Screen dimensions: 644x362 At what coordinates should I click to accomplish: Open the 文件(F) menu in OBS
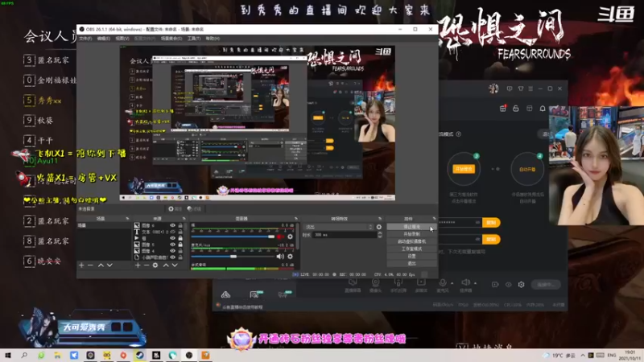tap(85, 39)
